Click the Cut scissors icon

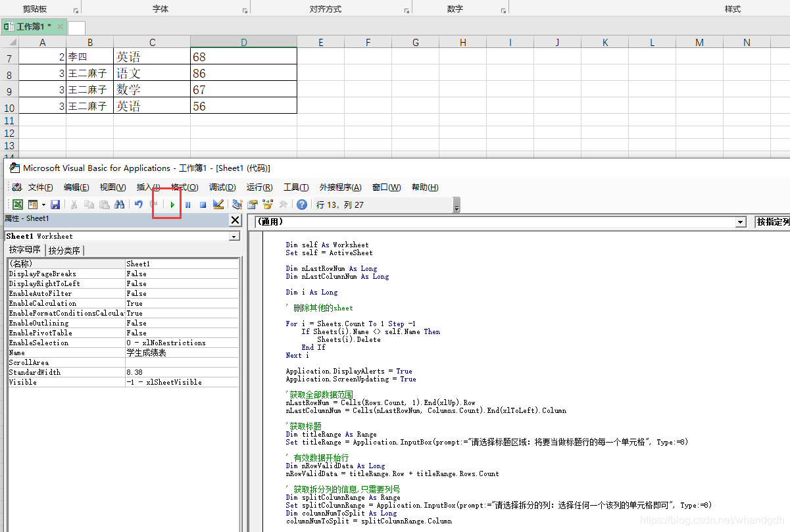(74, 205)
